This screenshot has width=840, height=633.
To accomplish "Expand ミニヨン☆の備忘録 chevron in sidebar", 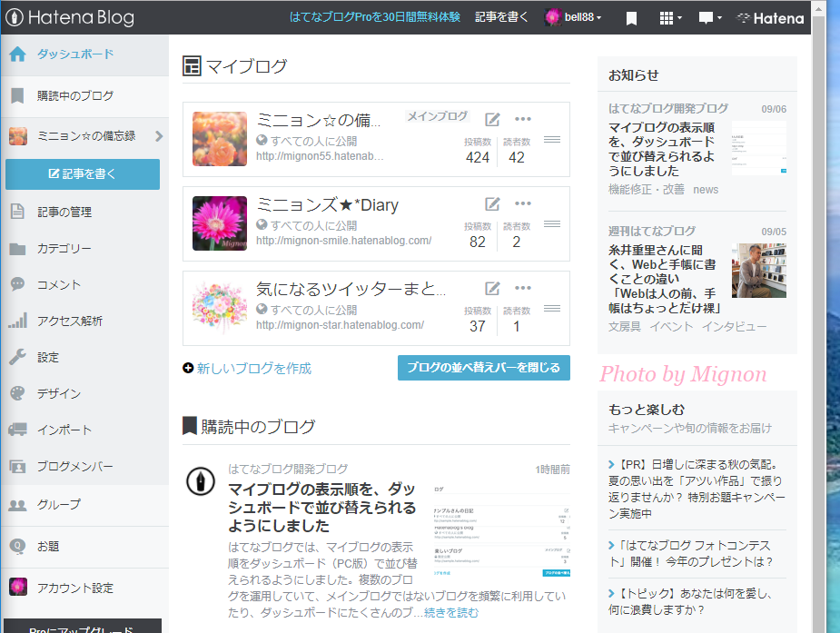I will tap(159, 136).
